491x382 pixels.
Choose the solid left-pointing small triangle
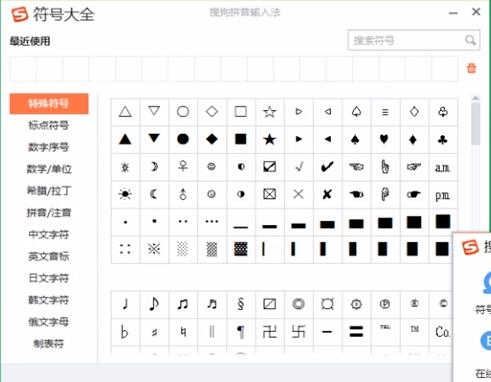pyautogui.click(x=328, y=139)
